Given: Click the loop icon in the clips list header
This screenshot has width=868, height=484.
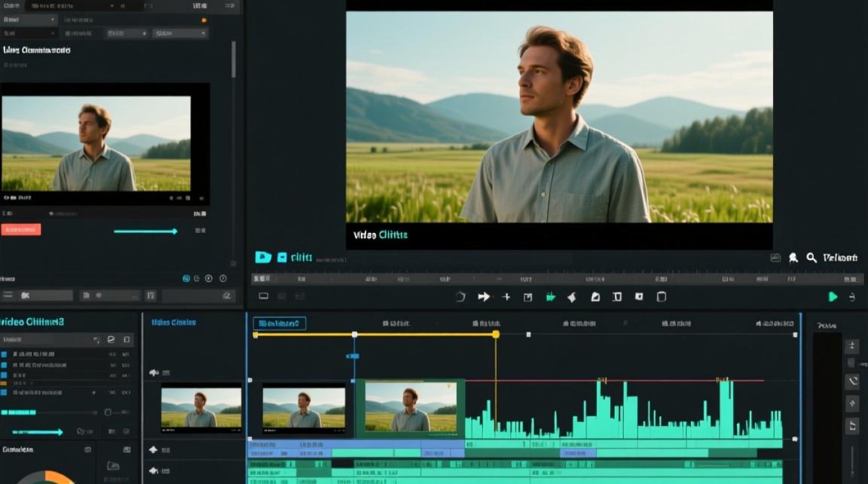Looking at the screenshot, I should (x=110, y=339).
